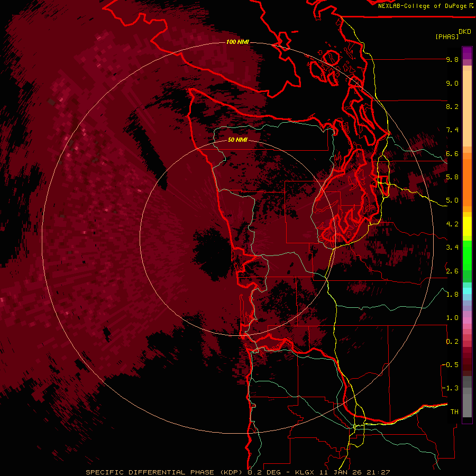Image resolution: width=476 pixels, height=476 pixels.
Task: Click the yellow segment of color bar
Action: coord(467,226)
